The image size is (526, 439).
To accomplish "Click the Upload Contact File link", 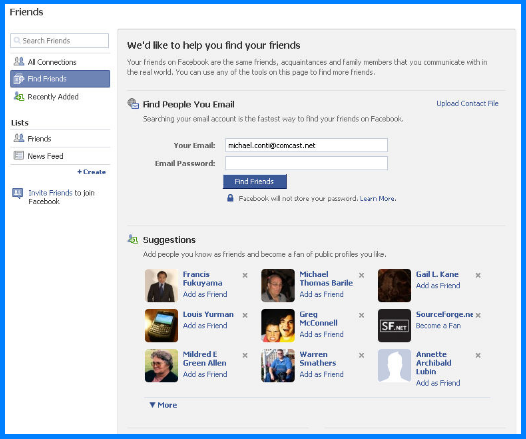I will [x=467, y=103].
